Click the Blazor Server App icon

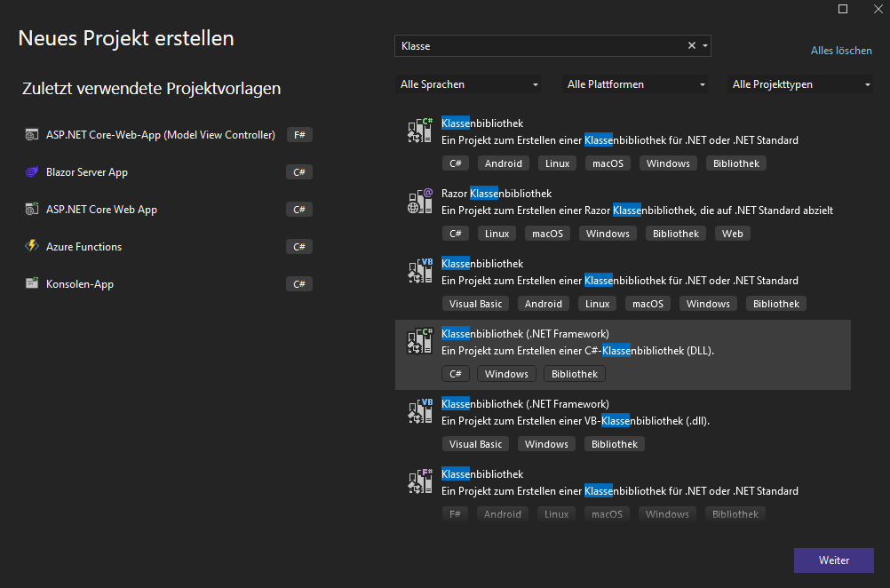[x=32, y=172]
